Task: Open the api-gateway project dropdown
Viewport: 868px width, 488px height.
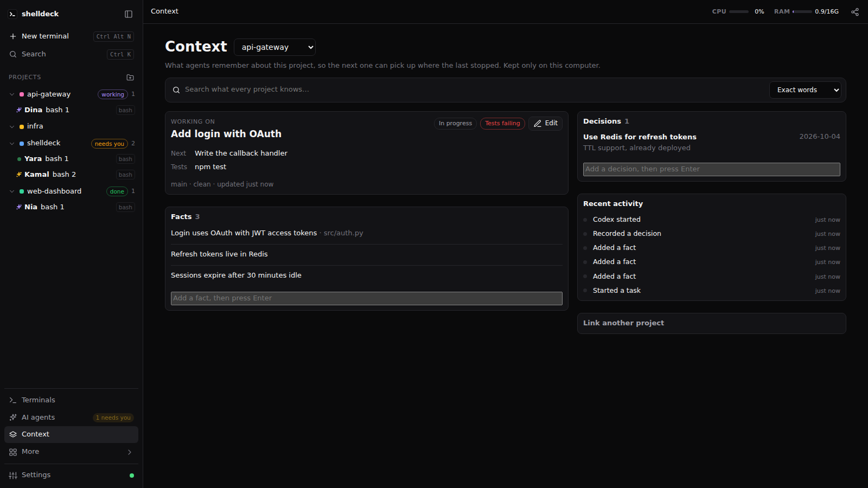Action: pyautogui.click(x=275, y=47)
